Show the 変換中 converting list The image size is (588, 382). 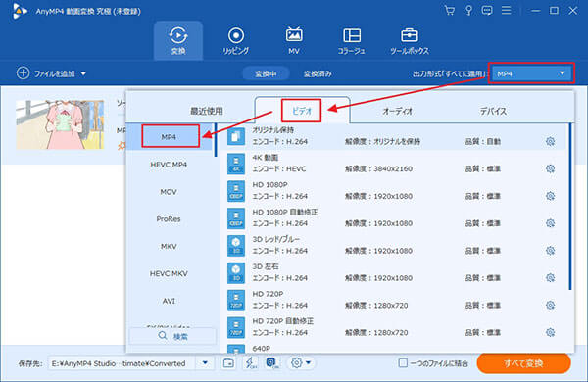tap(266, 73)
